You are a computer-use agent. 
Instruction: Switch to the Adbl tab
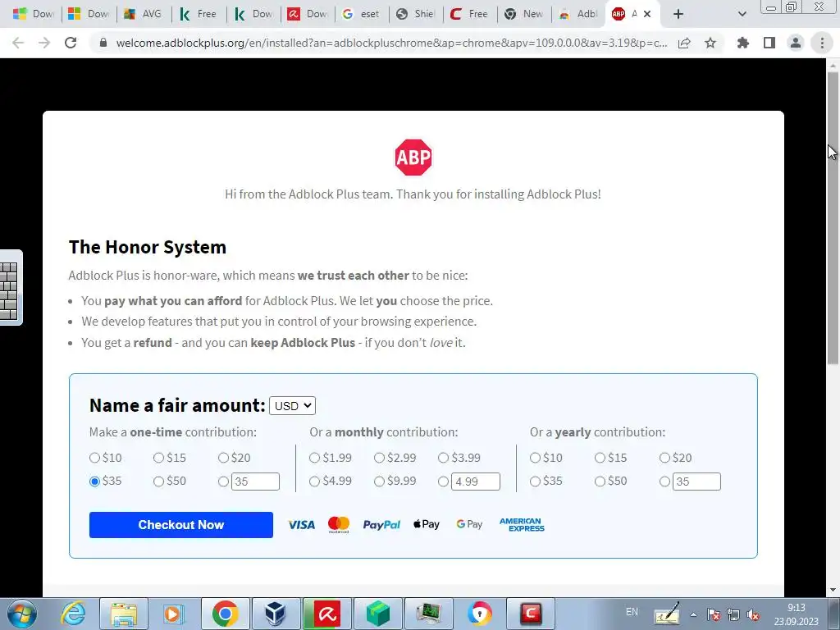[x=578, y=14]
